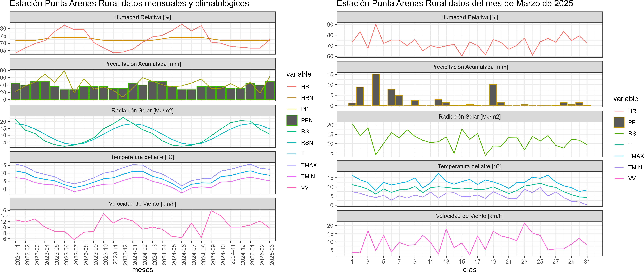Click the '16' y-axis label of monthly wind panel
The height and width of the screenshot is (272, 644).
pos(3,210)
